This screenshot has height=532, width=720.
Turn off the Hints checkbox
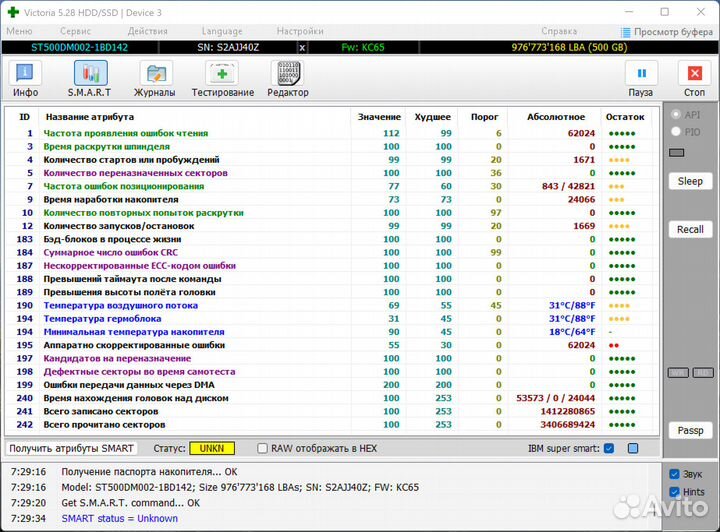674,492
